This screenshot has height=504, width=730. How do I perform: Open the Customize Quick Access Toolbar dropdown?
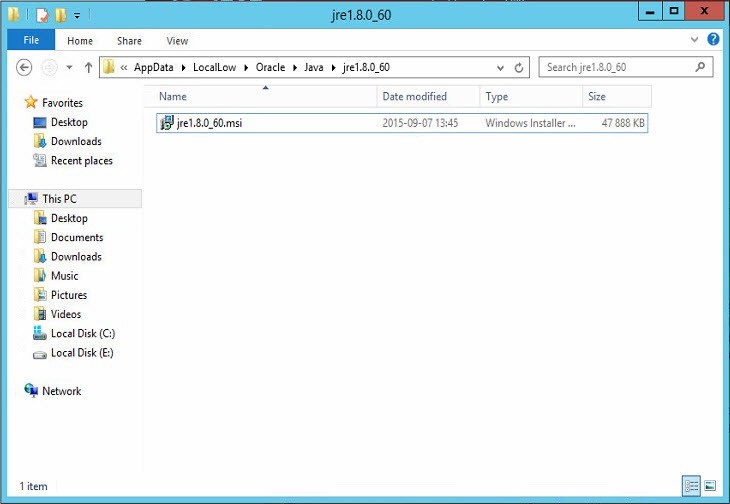(x=77, y=16)
